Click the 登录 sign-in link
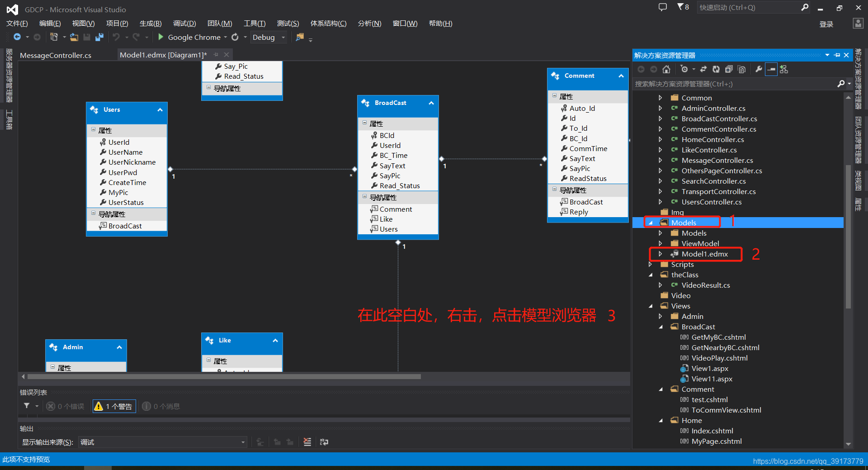Viewport: 868px width, 470px height. 826,24
